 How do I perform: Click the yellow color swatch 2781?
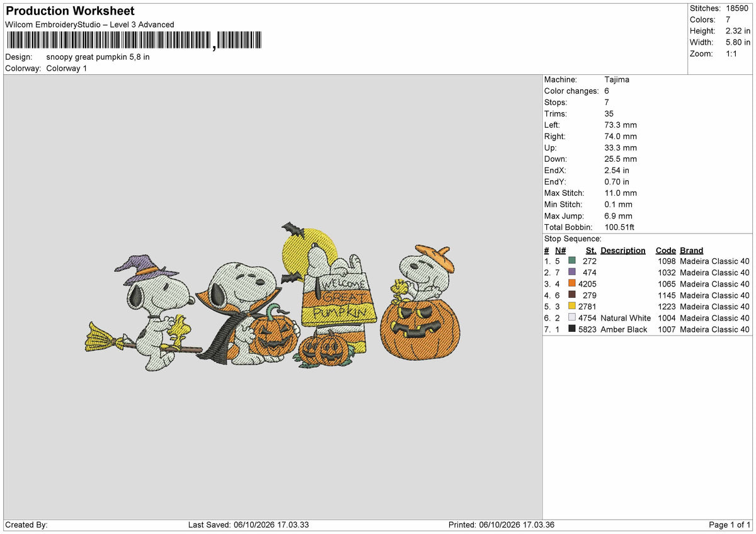(572, 306)
